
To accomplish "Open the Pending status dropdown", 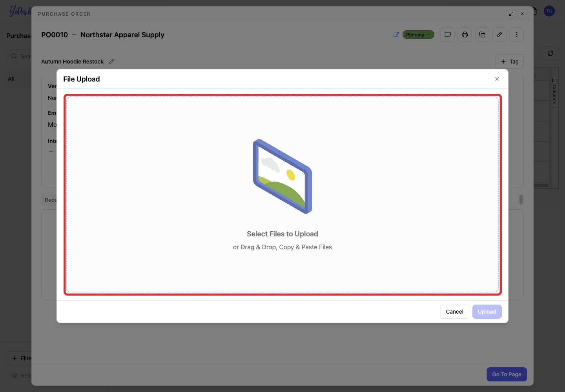I will pos(418,34).
